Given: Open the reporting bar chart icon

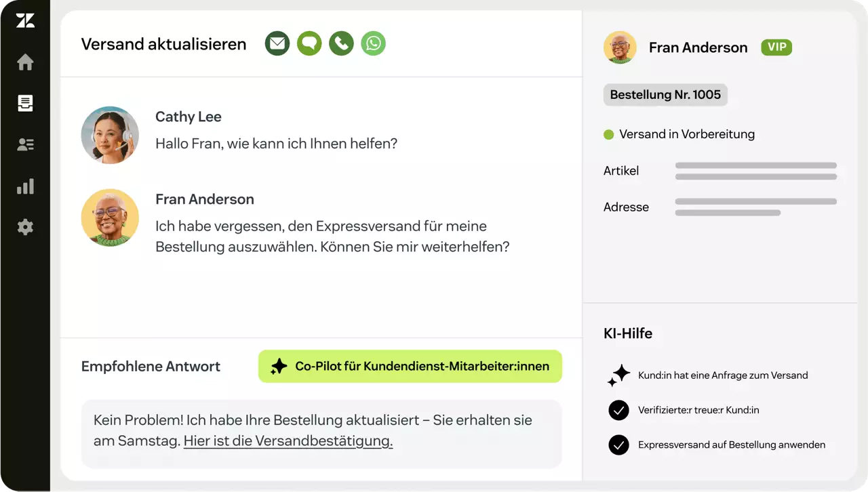Looking at the screenshot, I should [25, 186].
